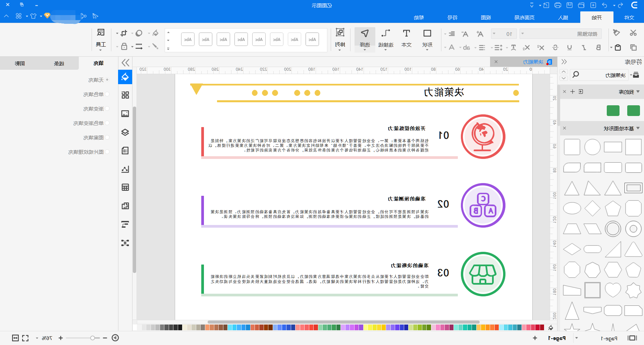Click the fit-page-width icon in status bar
The width and height of the screenshot is (644, 345).
(x=15, y=338)
